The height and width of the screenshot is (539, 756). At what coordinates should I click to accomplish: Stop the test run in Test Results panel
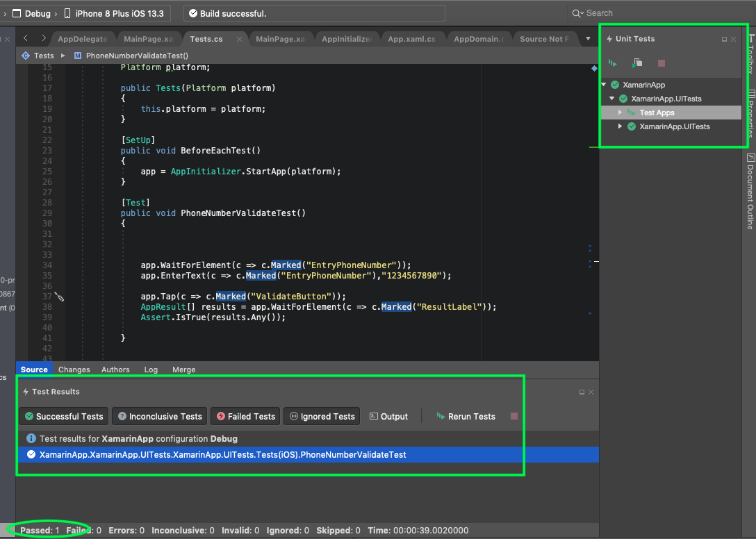pos(514,417)
